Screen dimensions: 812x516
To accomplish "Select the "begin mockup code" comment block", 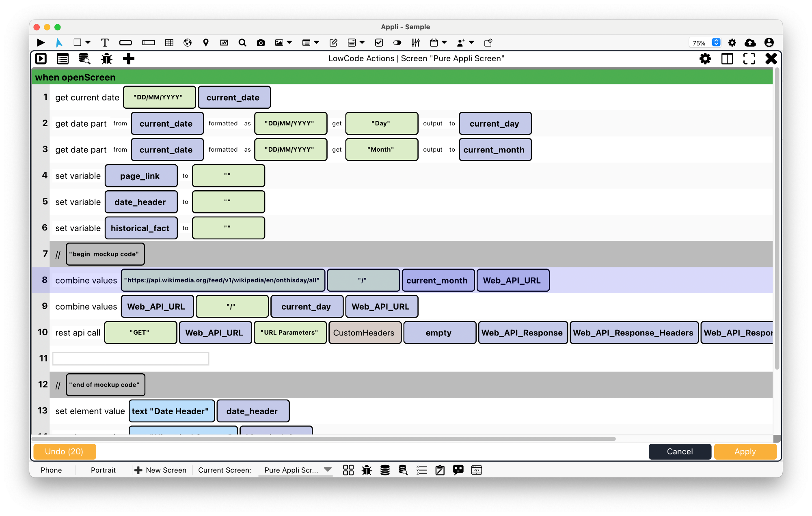I will [x=105, y=254].
